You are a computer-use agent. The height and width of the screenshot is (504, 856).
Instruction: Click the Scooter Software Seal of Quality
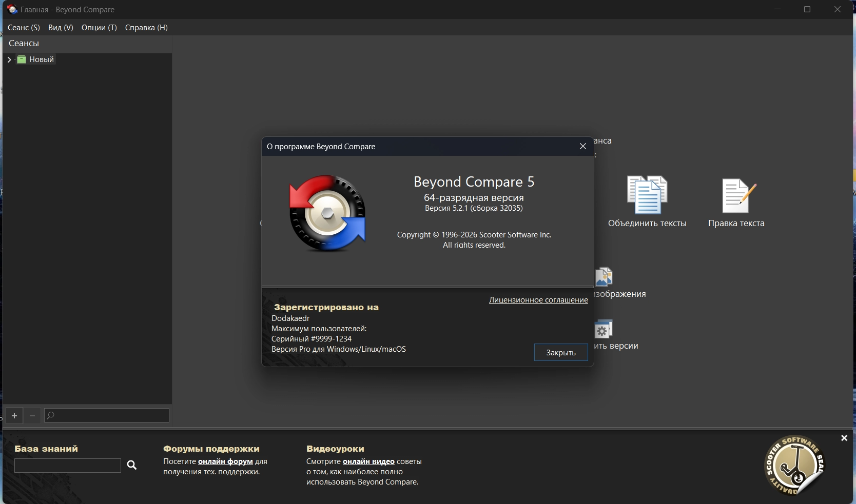[794, 465]
